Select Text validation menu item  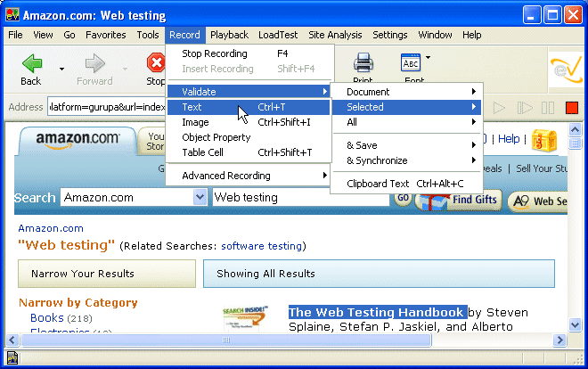(x=249, y=107)
